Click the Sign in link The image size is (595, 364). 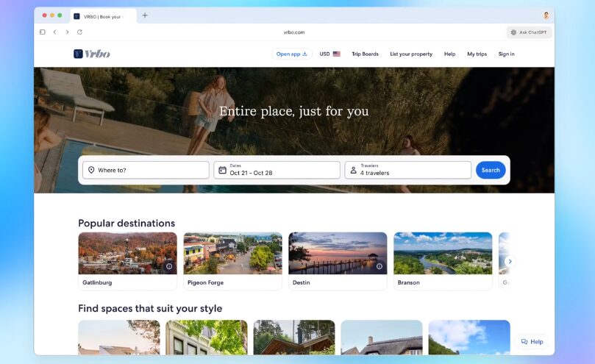coord(506,54)
